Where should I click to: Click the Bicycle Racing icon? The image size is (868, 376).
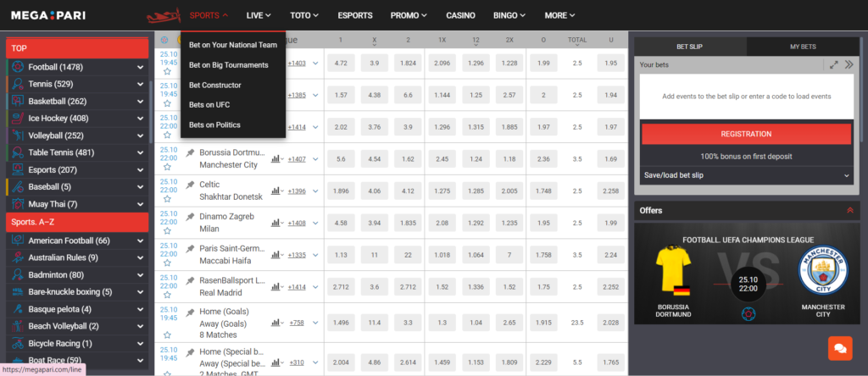[x=18, y=343]
